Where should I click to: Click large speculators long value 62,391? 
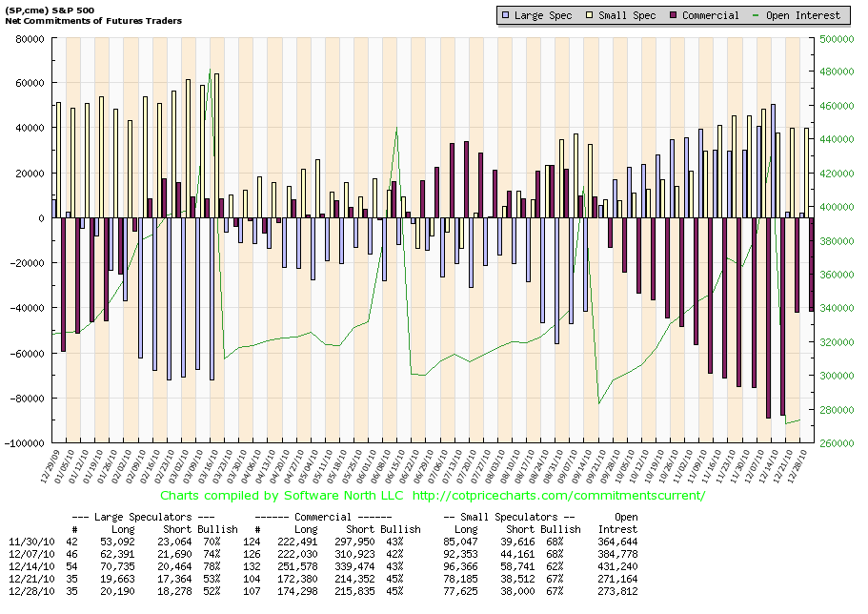coord(117,554)
